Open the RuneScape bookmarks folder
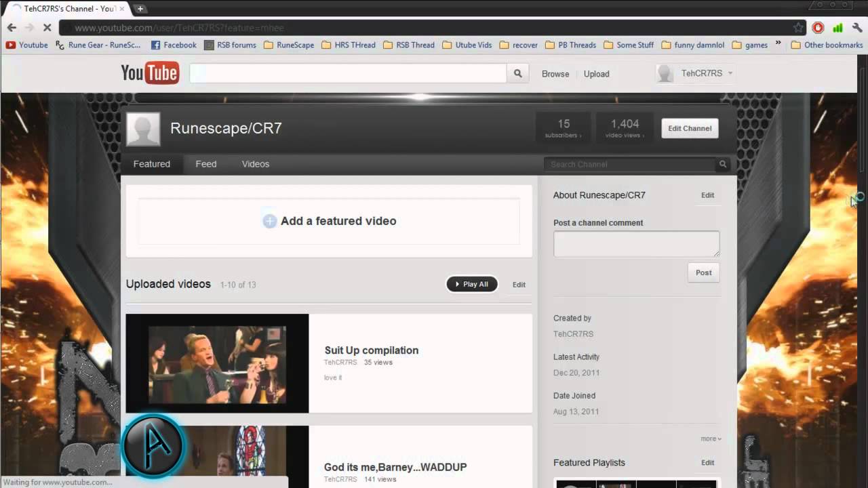The image size is (868, 488). click(x=289, y=45)
